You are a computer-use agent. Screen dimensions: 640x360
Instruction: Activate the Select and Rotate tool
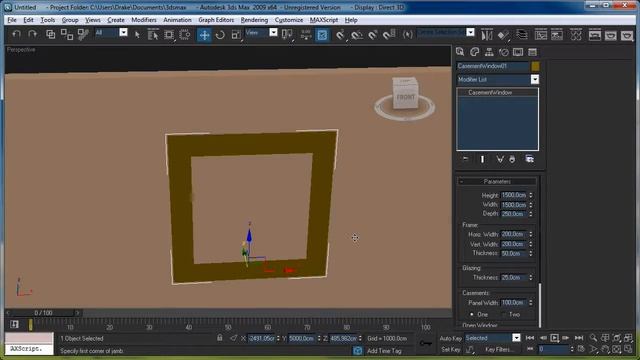pyautogui.click(x=220, y=35)
